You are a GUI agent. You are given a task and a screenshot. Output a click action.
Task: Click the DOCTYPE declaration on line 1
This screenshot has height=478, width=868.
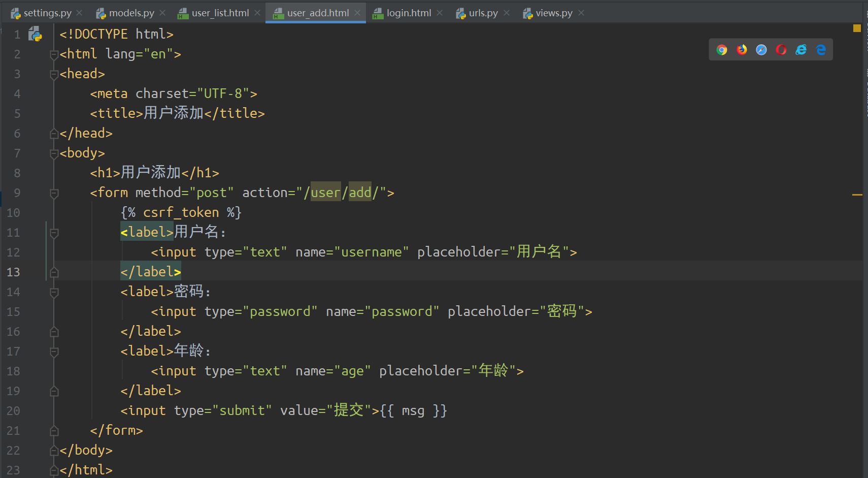[x=116, y=34]
